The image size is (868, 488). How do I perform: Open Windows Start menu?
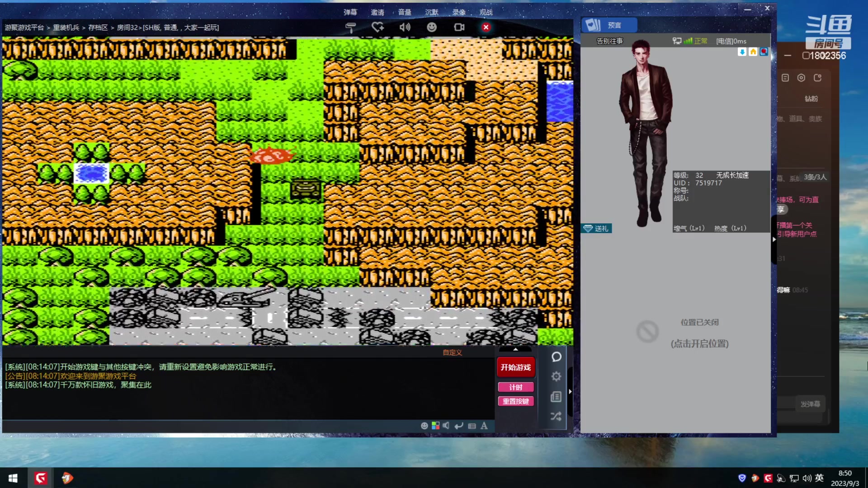point(13,478)
